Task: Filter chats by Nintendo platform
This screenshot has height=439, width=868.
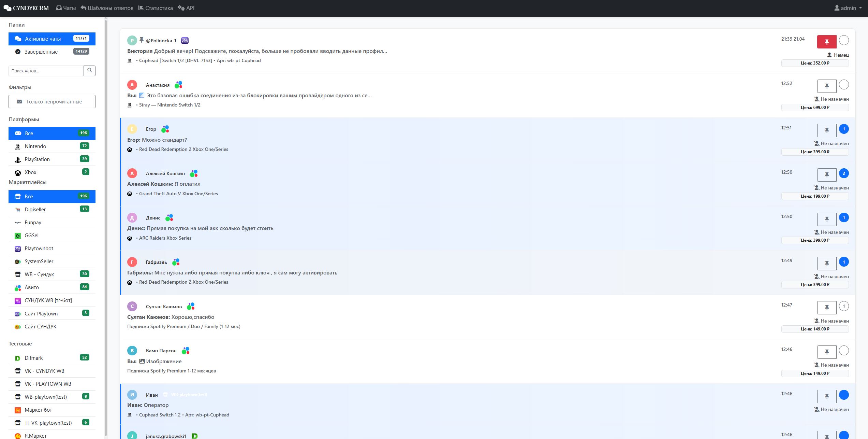Action: tap(52, 146)
